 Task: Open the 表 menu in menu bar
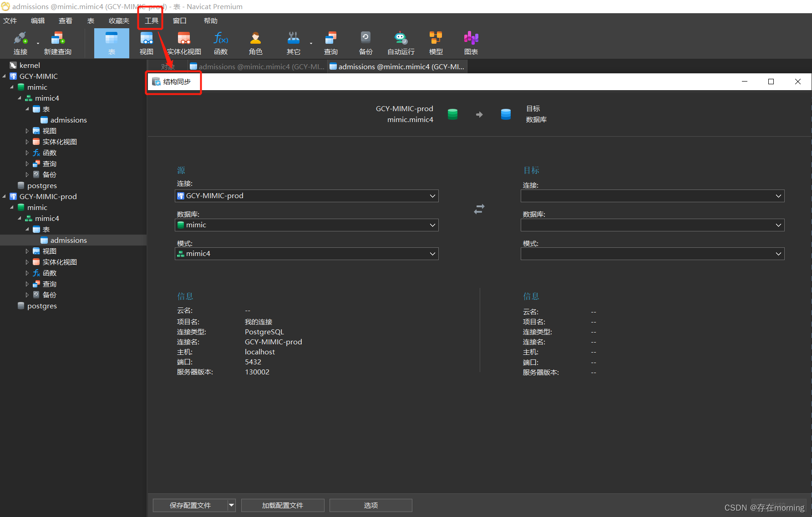coord(91,20)
